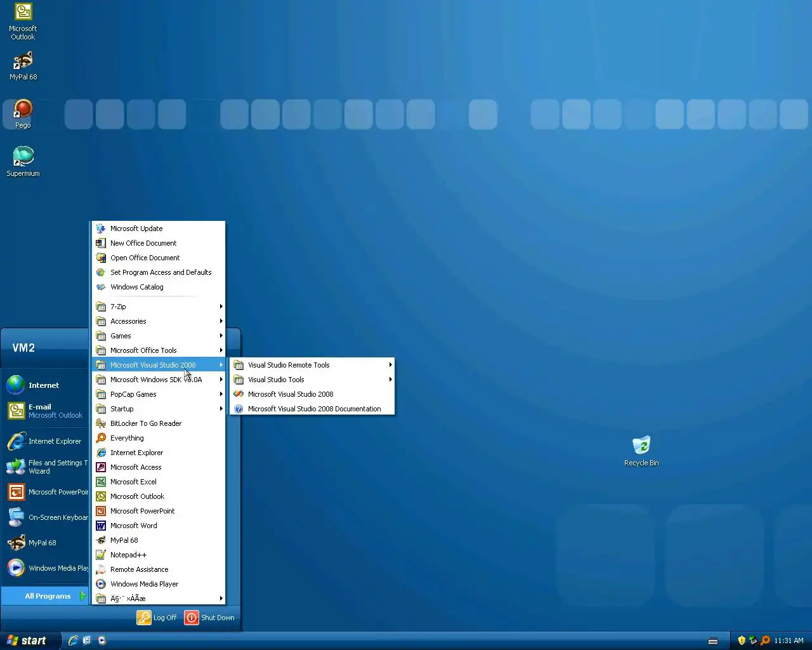Click the Microsoft Update icon in programs menu
This screenshot has width=812, height=650.
(x=101, y=229)
